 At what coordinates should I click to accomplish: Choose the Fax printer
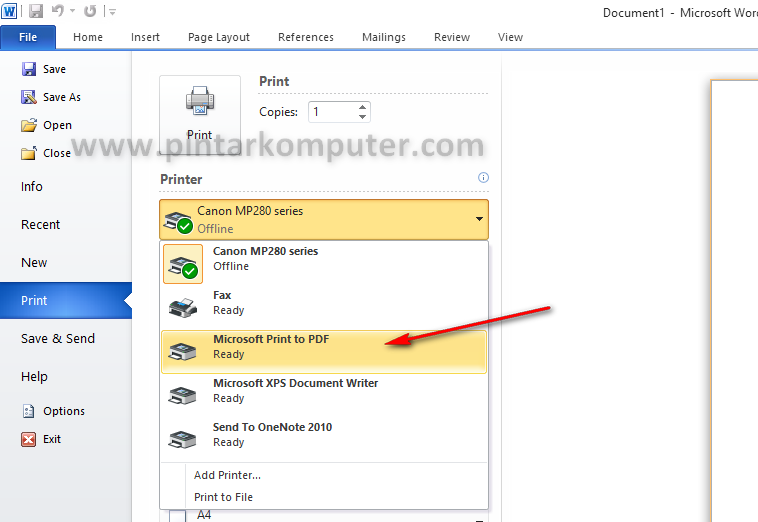click(x=324, y=307)
